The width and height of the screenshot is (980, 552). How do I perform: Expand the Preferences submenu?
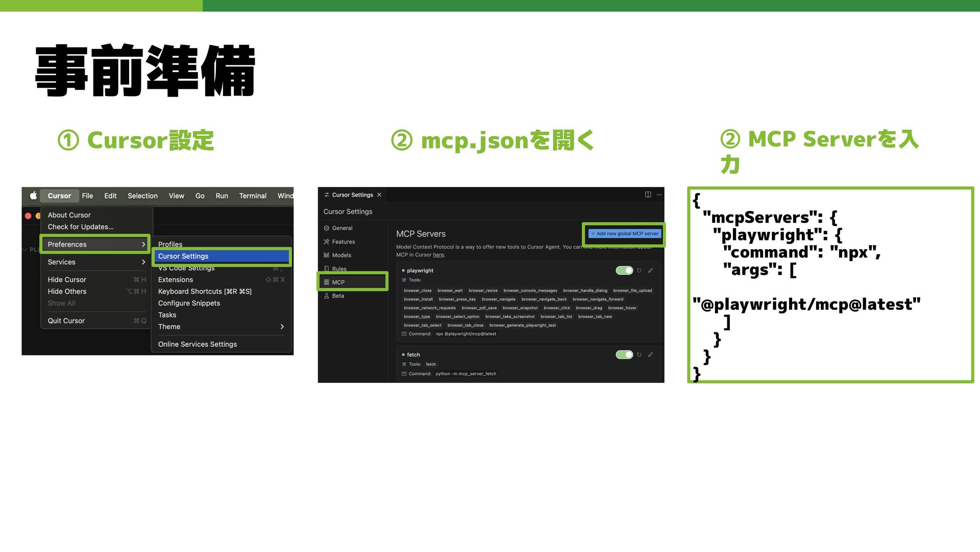tap(95, 245)
